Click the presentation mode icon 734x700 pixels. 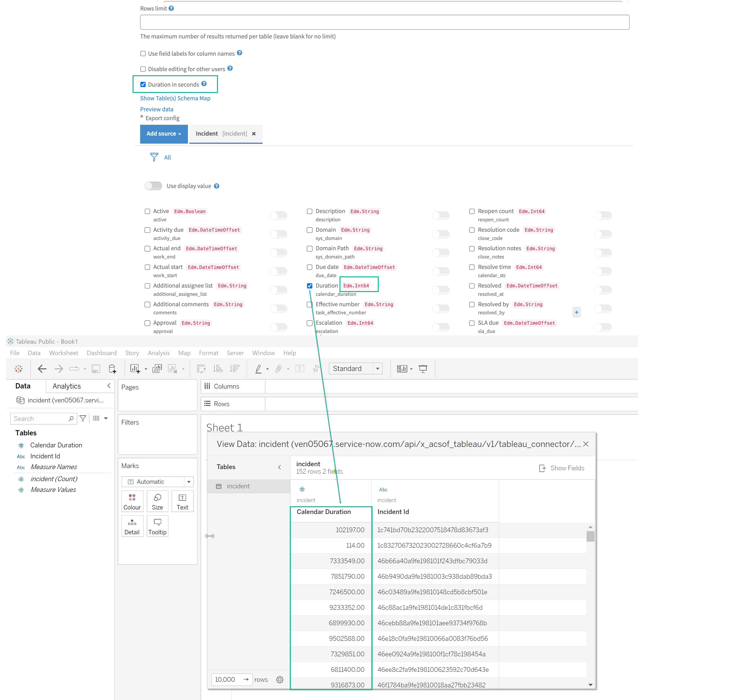click(423, 369)
